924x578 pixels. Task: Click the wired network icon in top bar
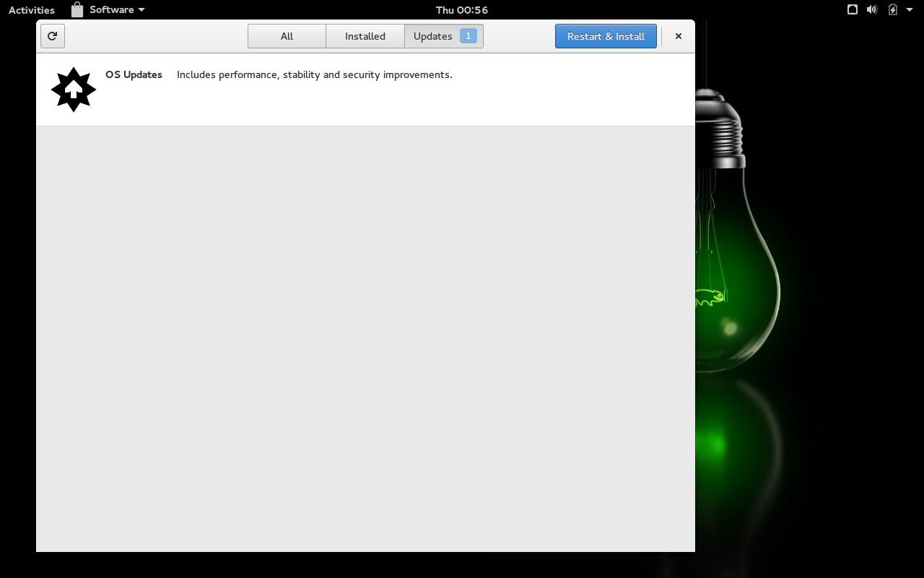click(853, 9)
